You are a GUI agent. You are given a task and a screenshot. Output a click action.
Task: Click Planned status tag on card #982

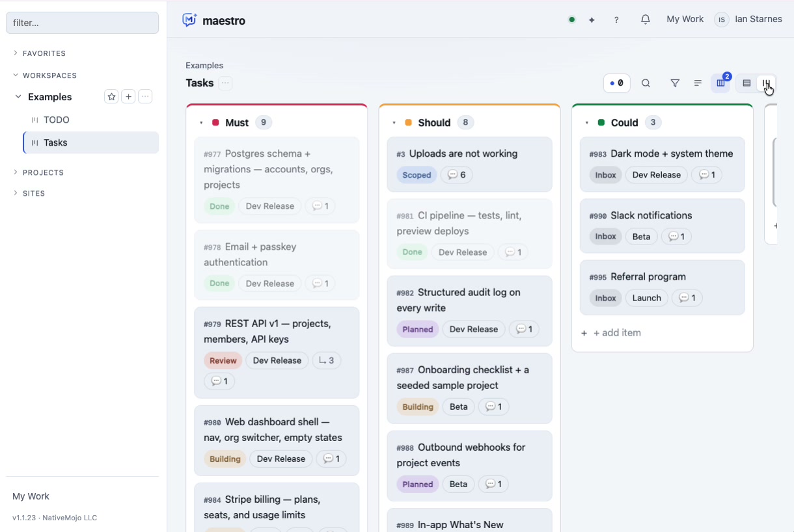point(418,329)
